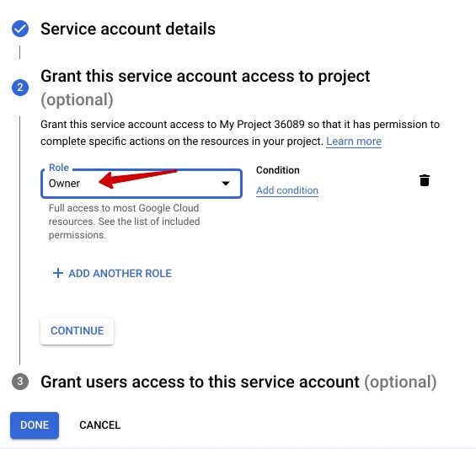Viewport: 476px width, 449px height.
Task: Click the Condition column label
Action: 278,170
